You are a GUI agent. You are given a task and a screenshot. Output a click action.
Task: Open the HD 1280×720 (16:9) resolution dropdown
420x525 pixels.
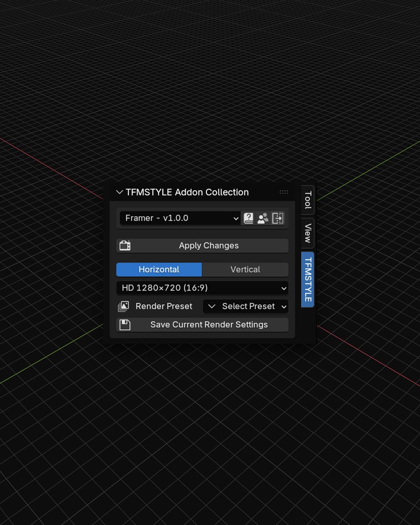click(x=202, y=288)
